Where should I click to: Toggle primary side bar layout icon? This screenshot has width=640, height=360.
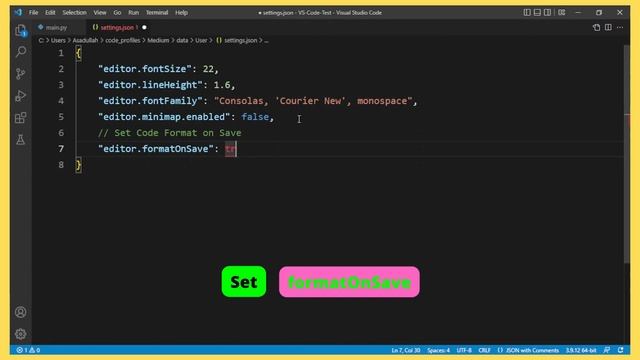[x=527, y=12]
